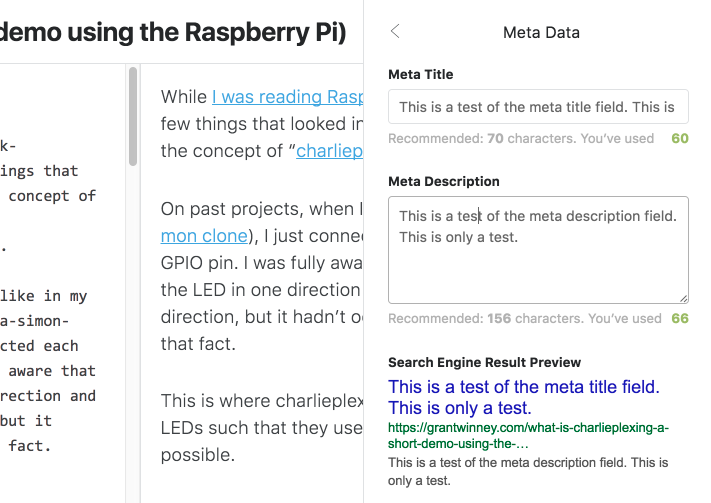Click the blue search result preview title

524,397
